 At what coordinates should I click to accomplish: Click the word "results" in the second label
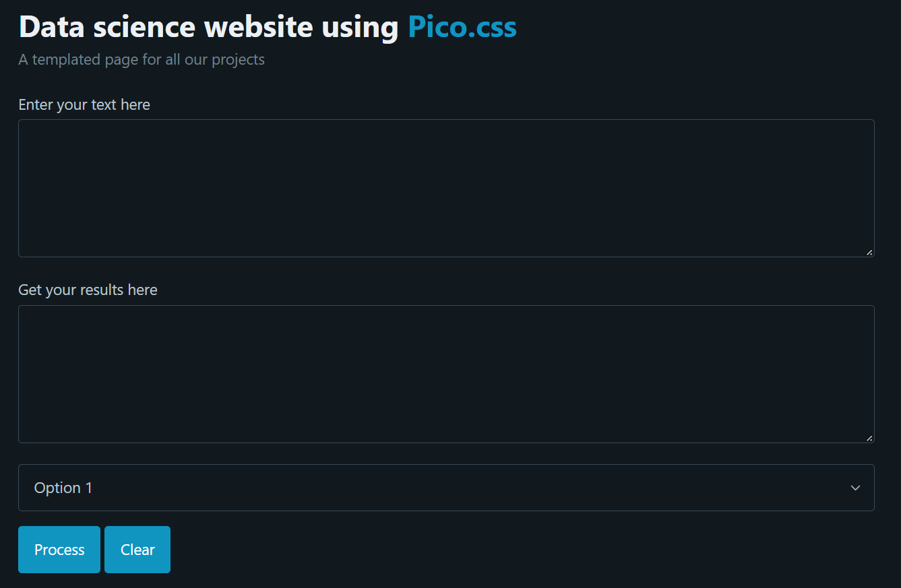[x=102, y=290]
